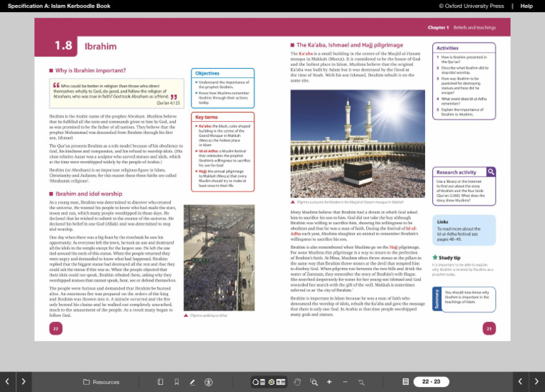Click the page 23 number badge

(489, 328)
